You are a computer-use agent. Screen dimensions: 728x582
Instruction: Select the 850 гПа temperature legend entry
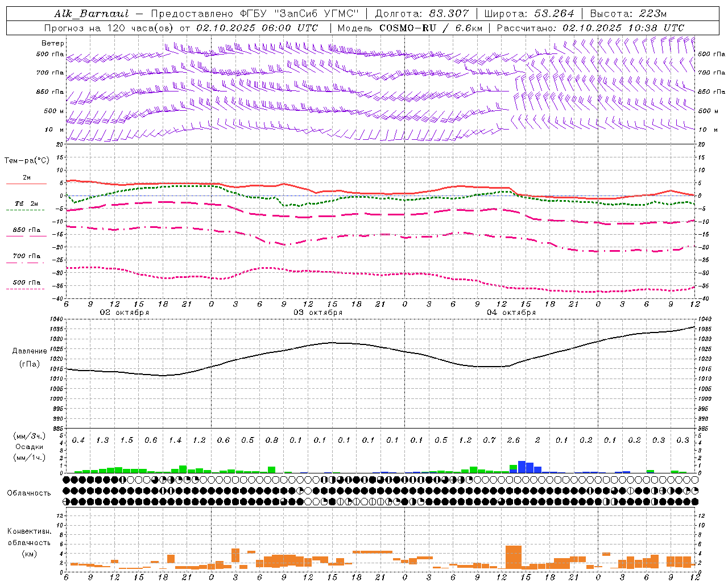tap(26, 230)
